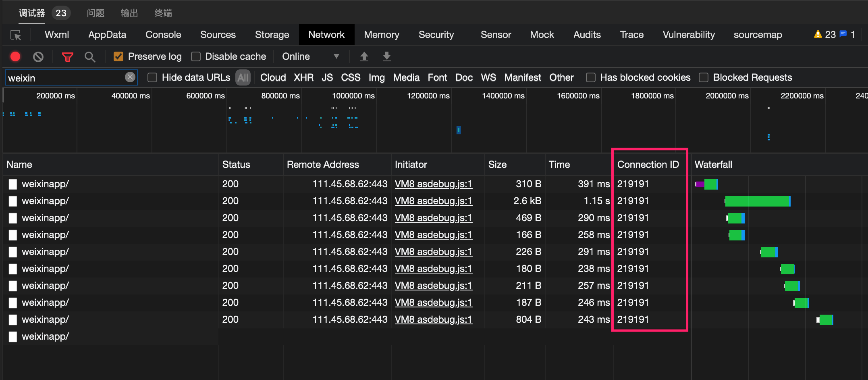Screen dimensions: 868x380
Task: Check Blocked Requests box
Action: coord(704,77)
